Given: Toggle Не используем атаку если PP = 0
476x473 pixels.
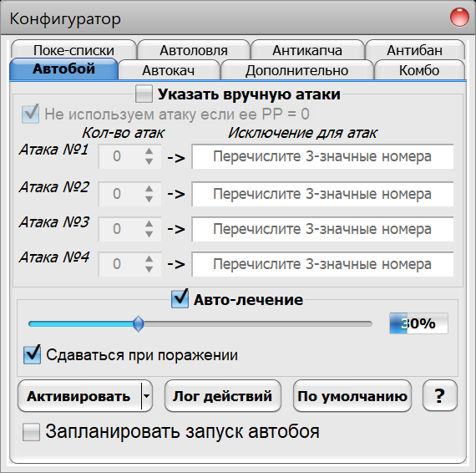Looking at the screenshot, I should coord(30,114).
